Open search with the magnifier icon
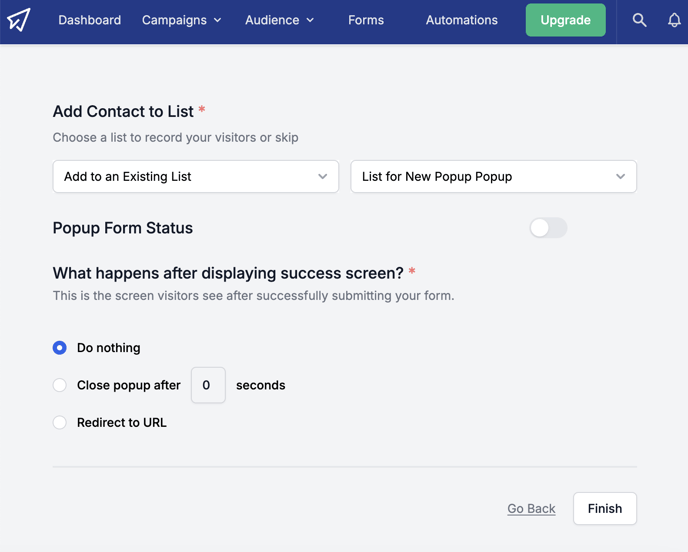The width and height of the screenshot is (688, 552). 639,20
